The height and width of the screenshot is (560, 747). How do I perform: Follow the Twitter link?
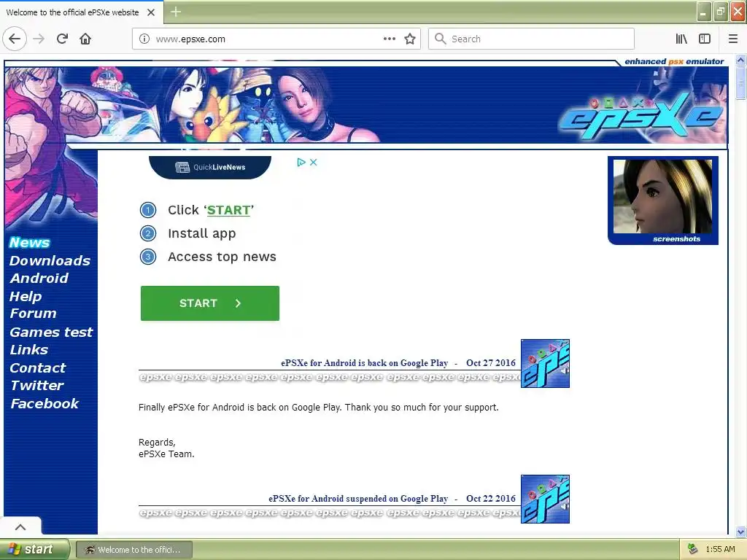tap(37, 385)
